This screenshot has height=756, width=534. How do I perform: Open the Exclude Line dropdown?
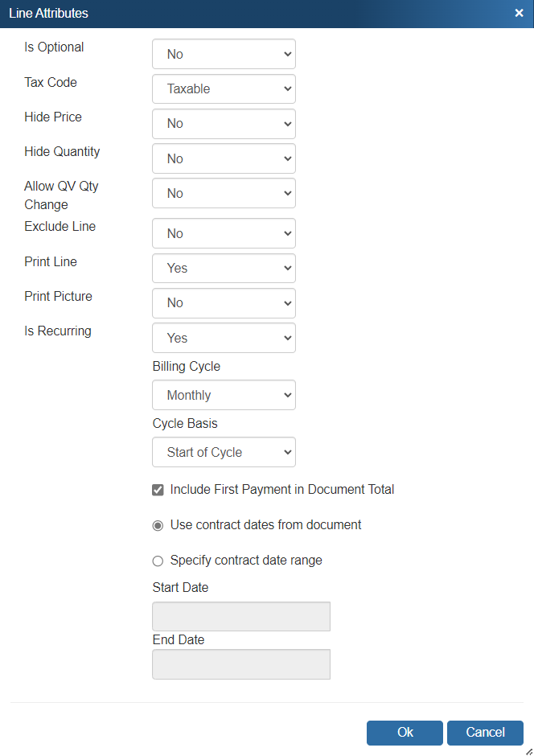pos(224,233)
